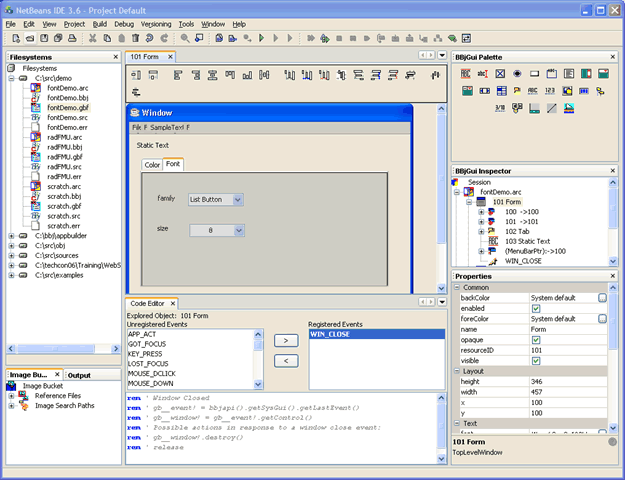This screenshot has width=625, height=480.
Task: Select WIN_CLOSE in Registered Events
Action: (x=377, y=334)
